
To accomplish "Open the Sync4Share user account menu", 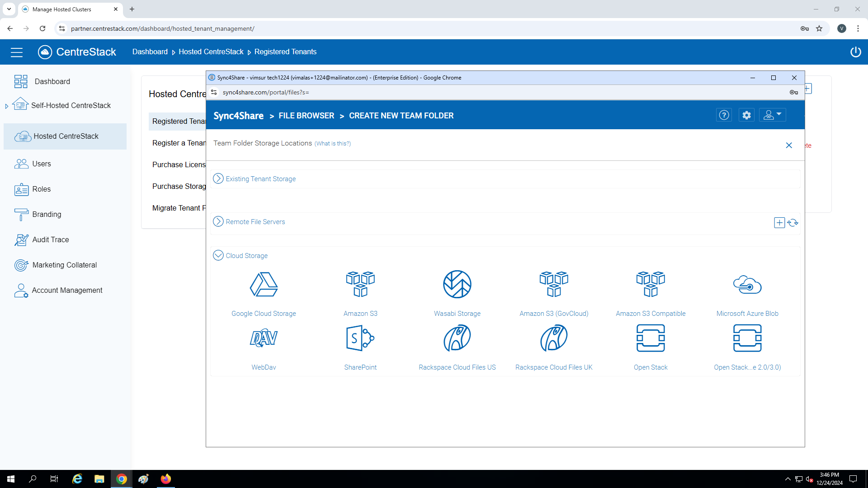I will [x=773, y=115].
